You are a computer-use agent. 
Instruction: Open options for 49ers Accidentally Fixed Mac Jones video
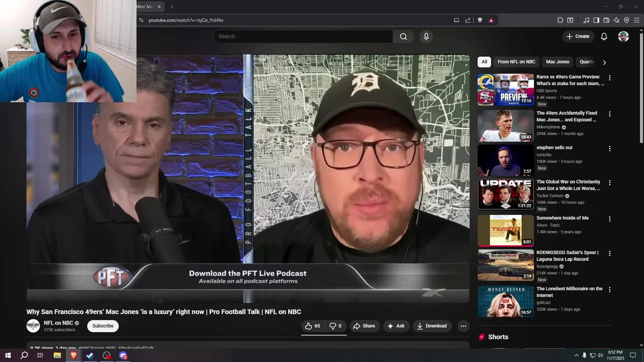coord(609,114)
